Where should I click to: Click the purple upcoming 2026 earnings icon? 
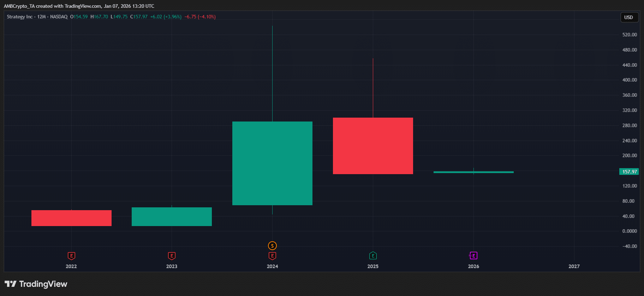point(473,255)
